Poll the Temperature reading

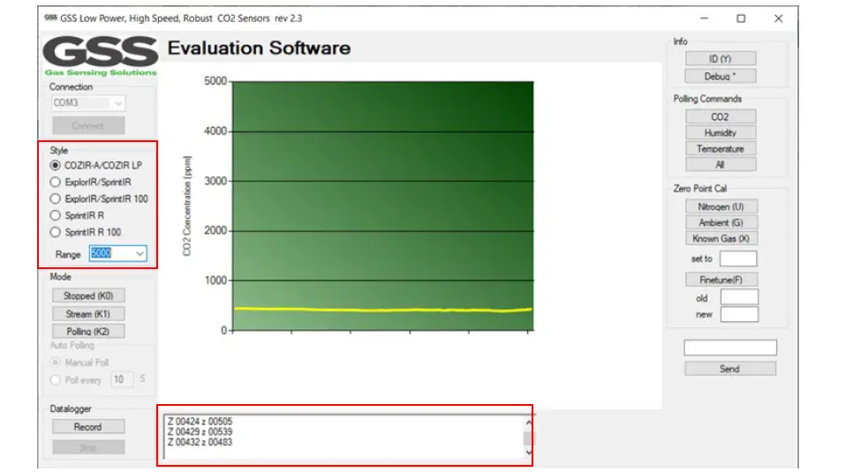point(721,149)
